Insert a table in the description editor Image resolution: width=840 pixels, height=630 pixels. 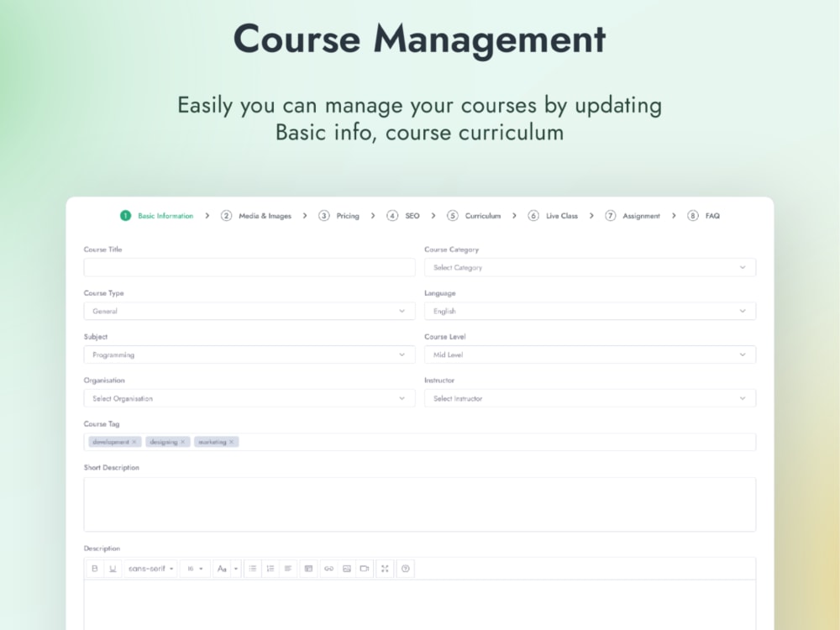pos(309,569)
